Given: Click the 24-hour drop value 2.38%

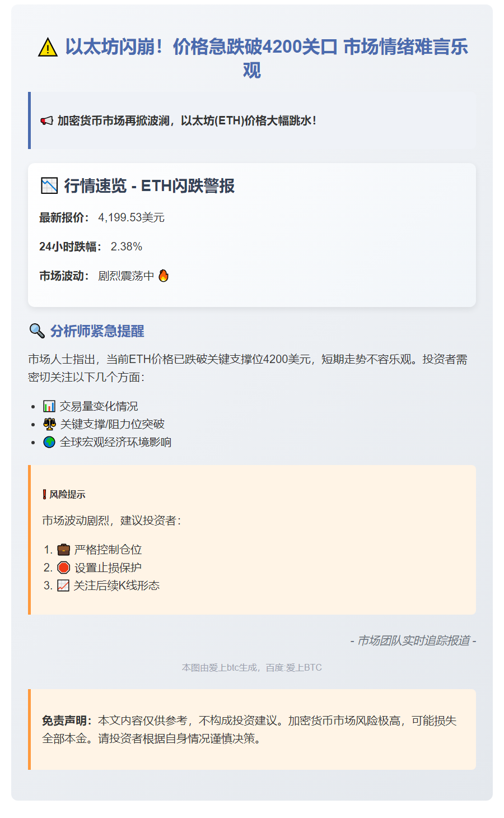Looking at the screenshot, I should [127, 247].
